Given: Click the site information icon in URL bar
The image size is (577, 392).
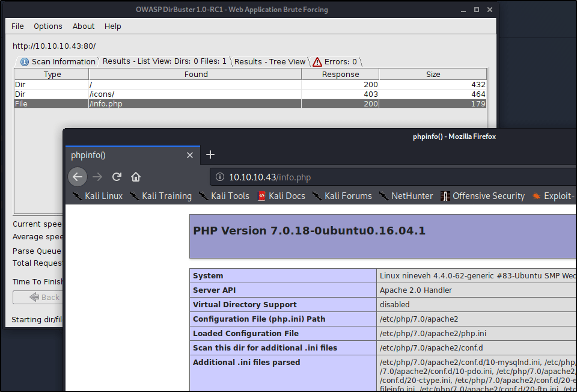Looking at the screenshot, I should click(x=220, y=177).
